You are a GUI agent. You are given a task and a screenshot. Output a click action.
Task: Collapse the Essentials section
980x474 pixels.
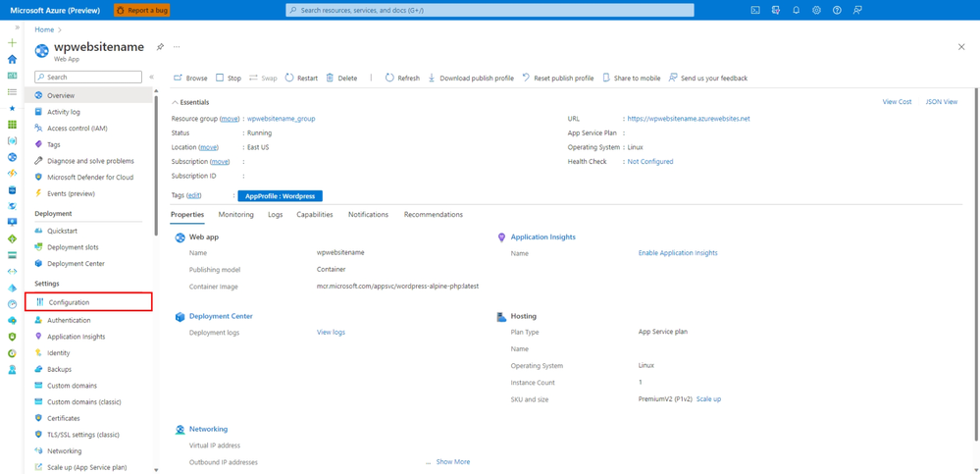190,102
